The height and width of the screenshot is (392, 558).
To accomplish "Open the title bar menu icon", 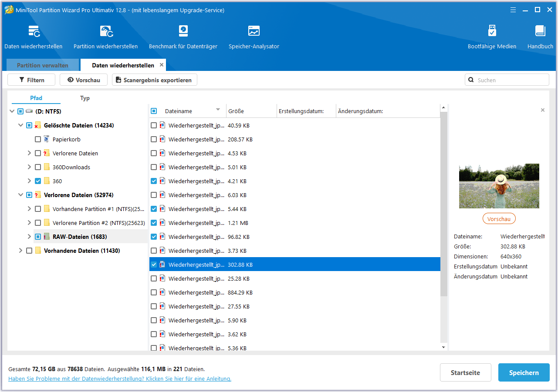I will (x=514, y=10).
